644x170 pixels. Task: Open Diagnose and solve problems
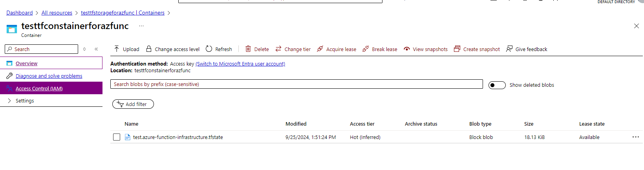point(51,76)
